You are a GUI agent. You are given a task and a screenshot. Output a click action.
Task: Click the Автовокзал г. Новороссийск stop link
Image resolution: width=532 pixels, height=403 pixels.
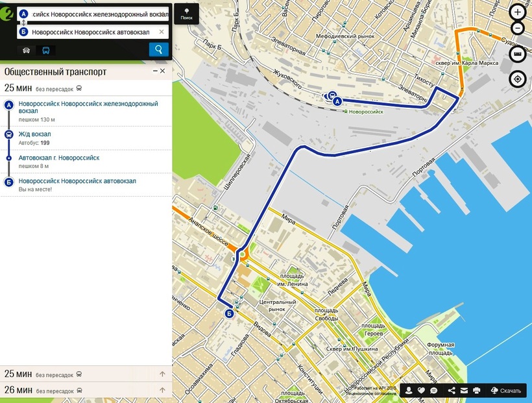[59, 158]
